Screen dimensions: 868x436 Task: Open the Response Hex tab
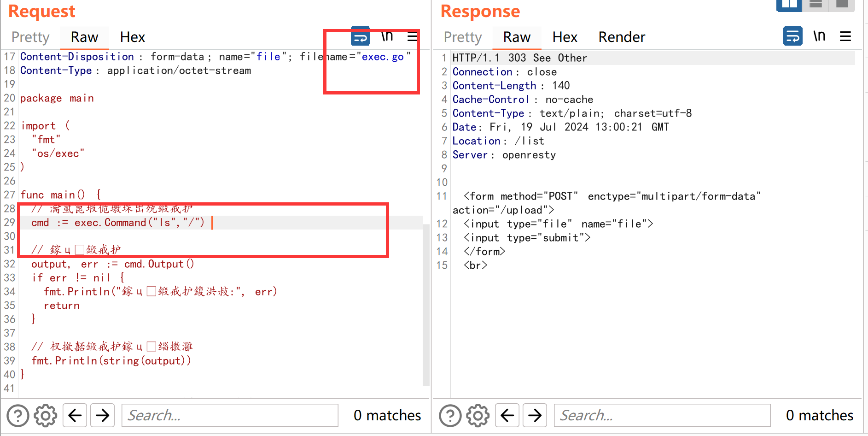565,37
